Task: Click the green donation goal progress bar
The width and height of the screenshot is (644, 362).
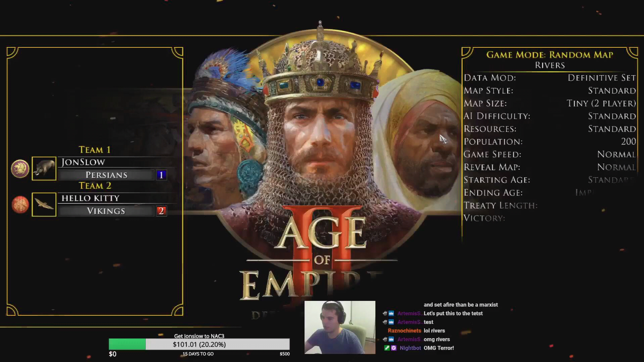Action: (127, 344)
